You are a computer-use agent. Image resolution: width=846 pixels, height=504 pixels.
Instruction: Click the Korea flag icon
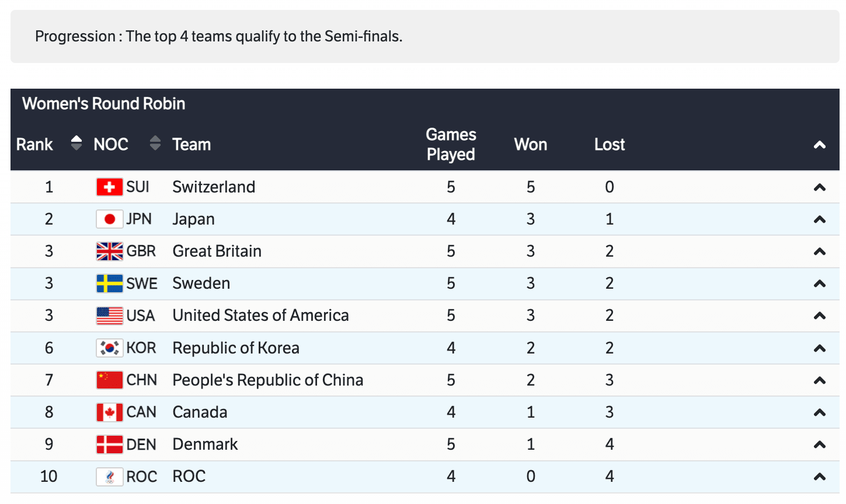[109, 348]
